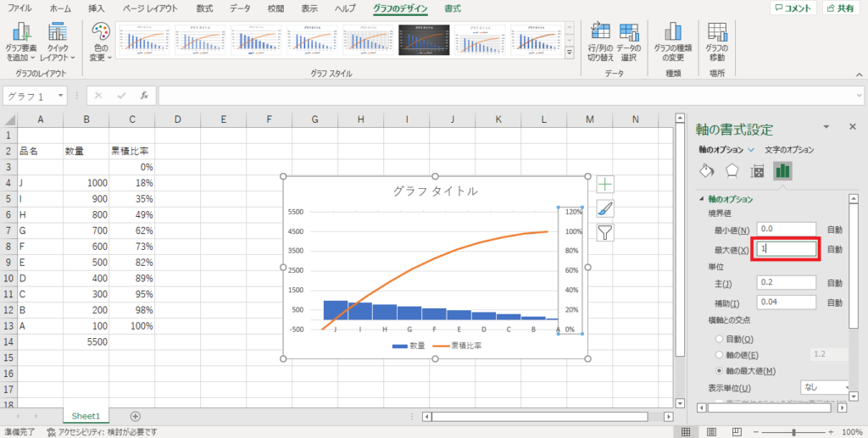Select the 軸の最大値(M) radio button
This screenshot has height=438, width=868.
click(x=719, y=370)
